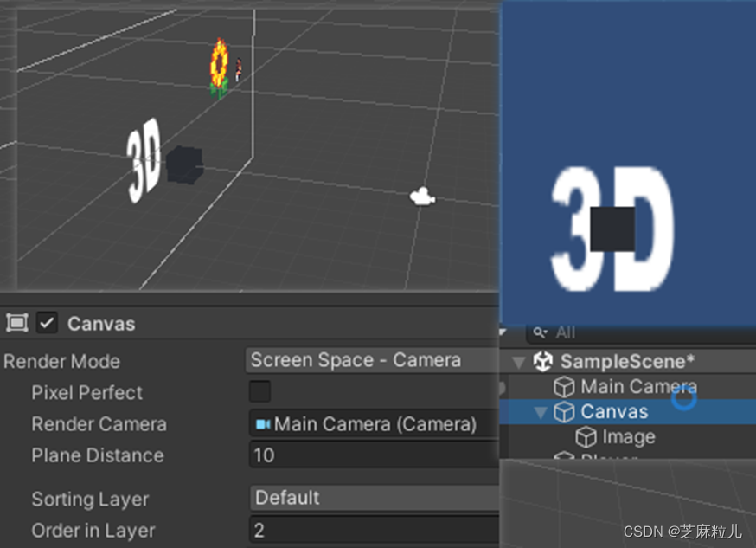Click the dark square in Game view

pyautogui.click(x=612, y=229)
